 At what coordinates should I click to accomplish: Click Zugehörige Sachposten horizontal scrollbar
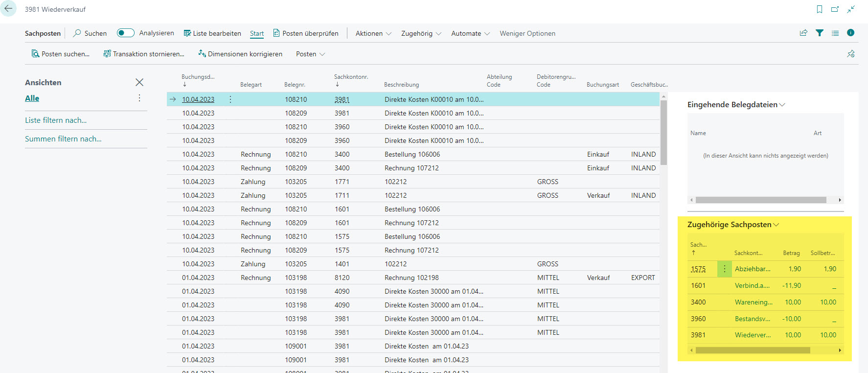coord(753,350)
